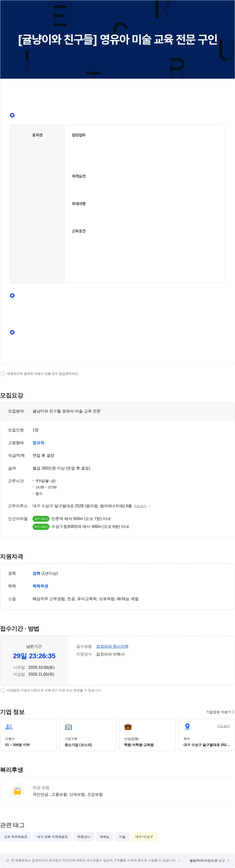Click the 사원수 51 ~ 300명 이하 card
Image resolution: width=235 pixels, height=868 pixels.
click(28, 735)
